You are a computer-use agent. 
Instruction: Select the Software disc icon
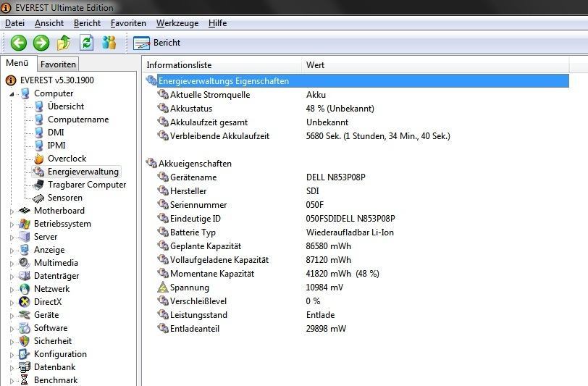click(x=25, y=328)
